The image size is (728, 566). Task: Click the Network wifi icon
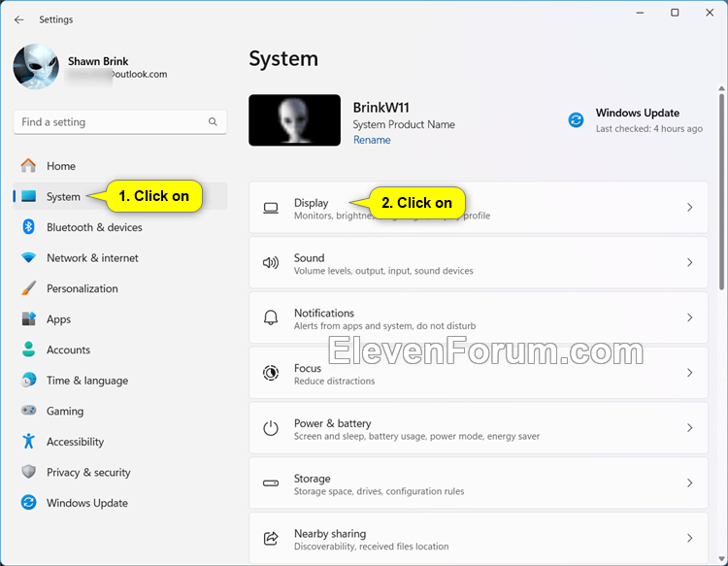[28, 257]
